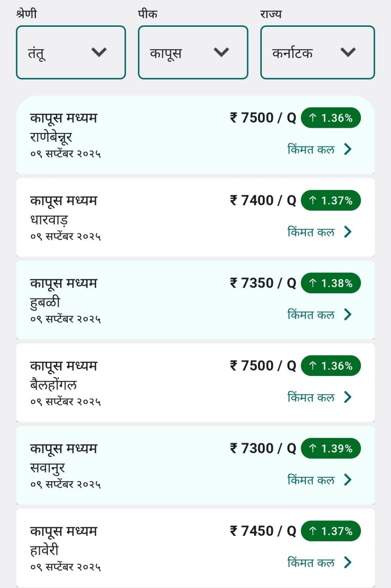The width and height of the screenshot is (391, 588).
Task: Open the श्रेणी dropdown showing तंतू
Action: point(71,52)
